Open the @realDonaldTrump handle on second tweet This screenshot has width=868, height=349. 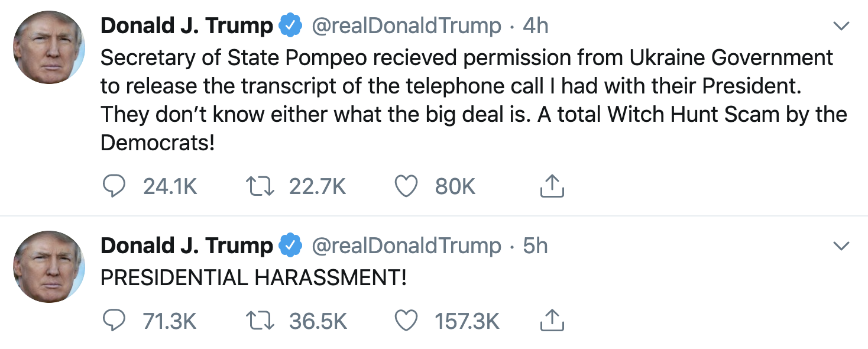click(x=406, y=245)
